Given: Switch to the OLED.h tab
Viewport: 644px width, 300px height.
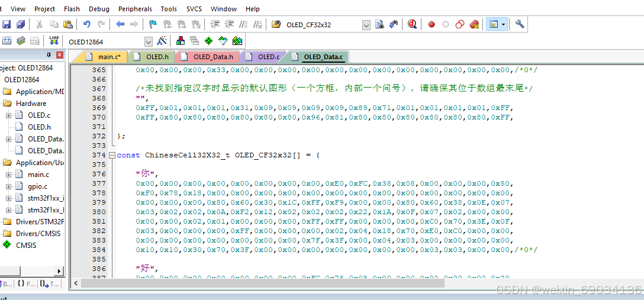Looking at the screenshot, I should (x=152, y=57).
